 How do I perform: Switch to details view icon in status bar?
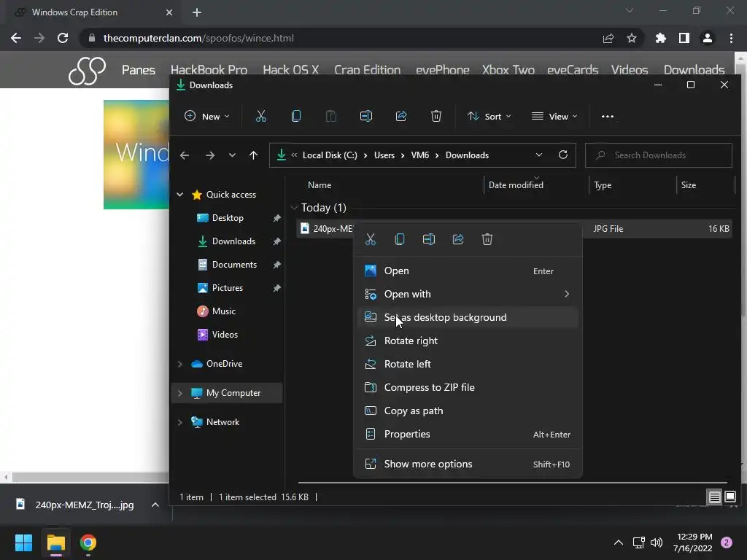pos(715,497)
